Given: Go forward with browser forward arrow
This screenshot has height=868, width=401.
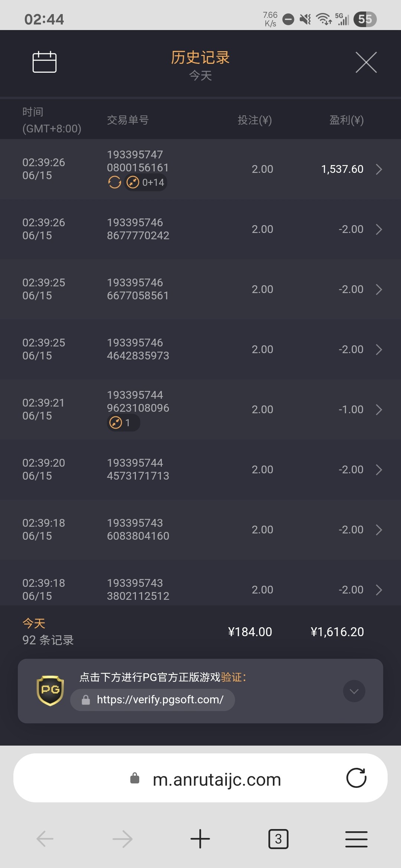Looking at the screenshot, I should [123, 839].
